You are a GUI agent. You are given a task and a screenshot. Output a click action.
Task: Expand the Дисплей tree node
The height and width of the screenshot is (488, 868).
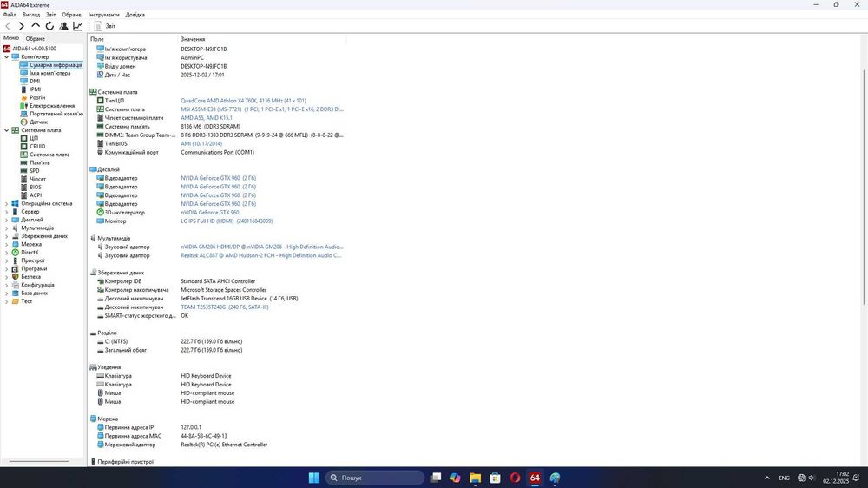click(7, 220)
